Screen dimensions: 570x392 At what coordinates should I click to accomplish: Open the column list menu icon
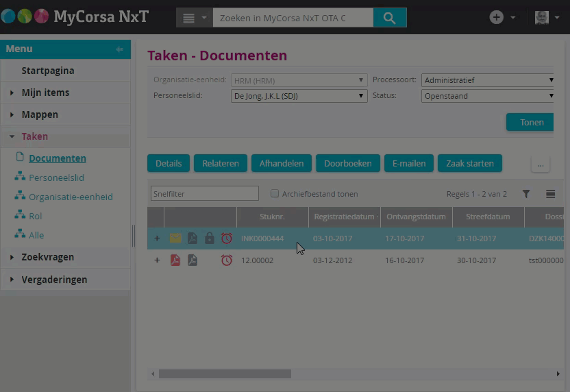tap(550, 194)
